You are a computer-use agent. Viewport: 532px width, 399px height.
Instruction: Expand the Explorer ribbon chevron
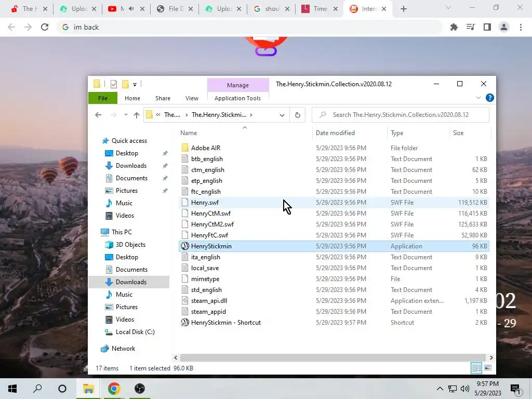pyautogui.click(x=478, y=98)
